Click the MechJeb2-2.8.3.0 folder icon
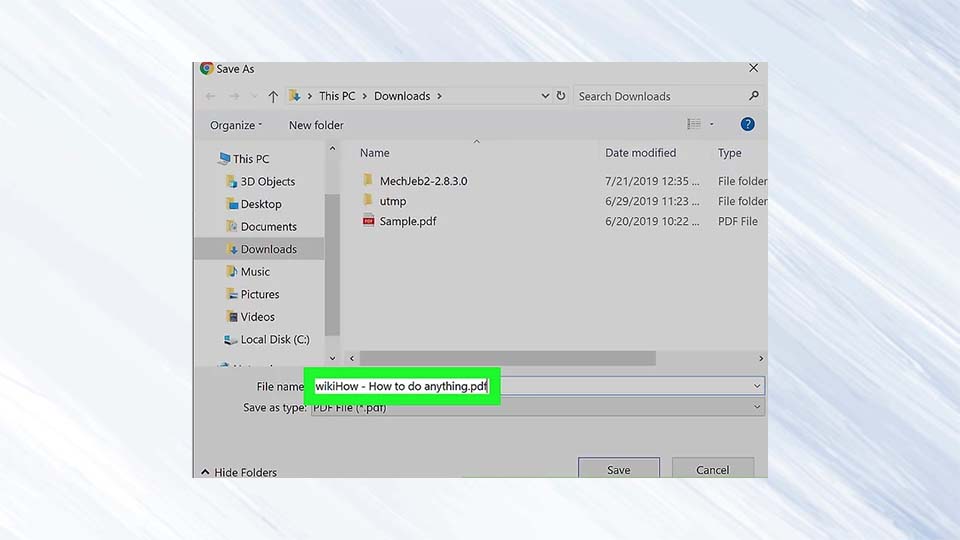This screenshot has height=540, width=960. pos(367,180)
